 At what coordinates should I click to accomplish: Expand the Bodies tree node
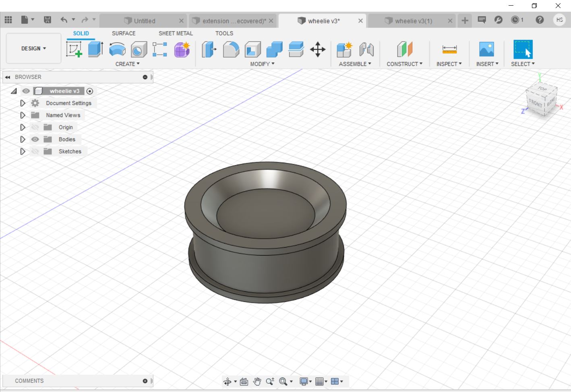tap(23, 139)
